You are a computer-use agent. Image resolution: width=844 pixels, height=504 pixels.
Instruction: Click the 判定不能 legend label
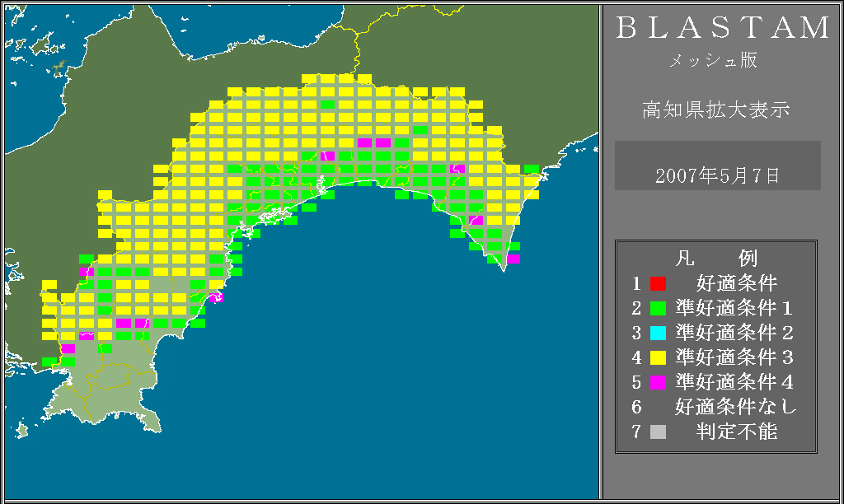(x=737, y=432)
